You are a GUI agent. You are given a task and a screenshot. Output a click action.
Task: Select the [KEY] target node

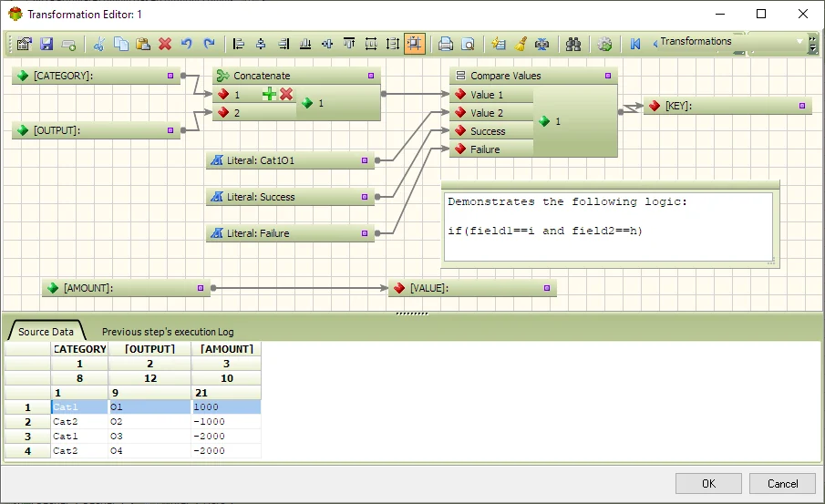[727, 106]
